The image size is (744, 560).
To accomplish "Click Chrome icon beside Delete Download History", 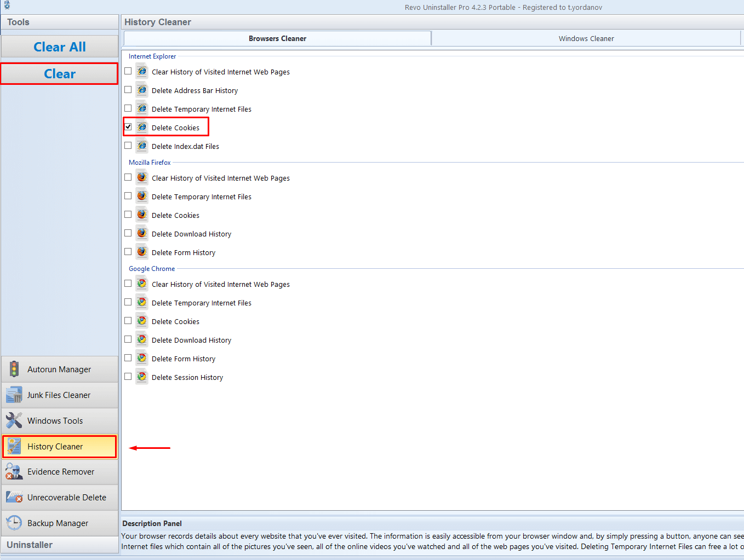I will coord(142,339).
